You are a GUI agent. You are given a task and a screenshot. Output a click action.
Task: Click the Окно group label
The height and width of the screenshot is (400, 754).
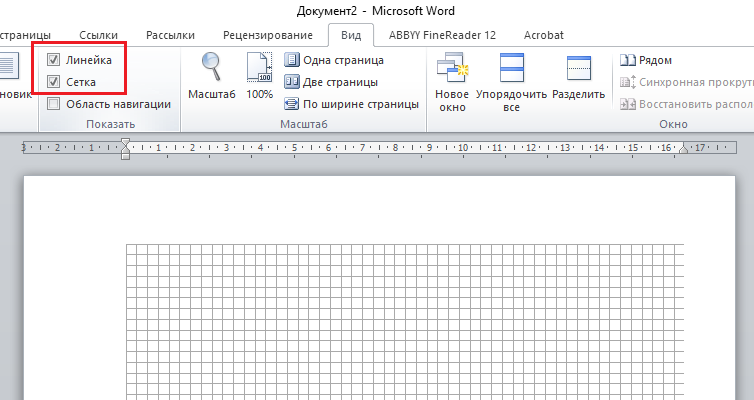click(x=673, y=124)
